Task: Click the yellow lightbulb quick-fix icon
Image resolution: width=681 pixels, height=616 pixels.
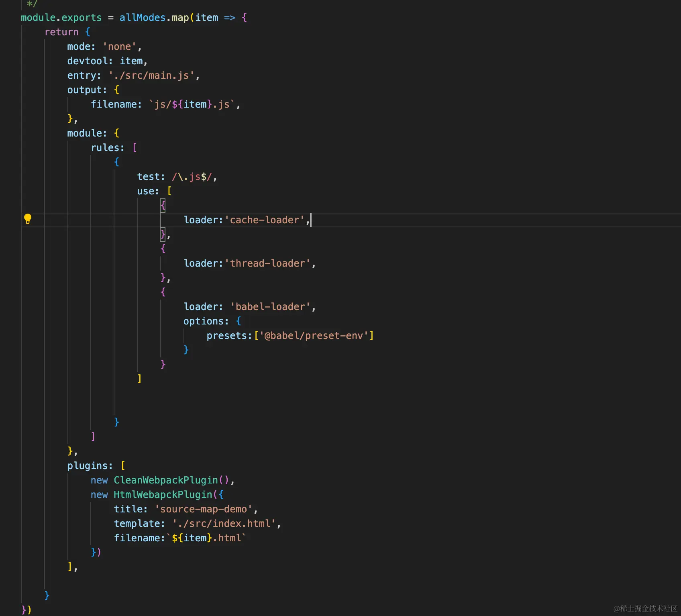Action: point(28,219)
